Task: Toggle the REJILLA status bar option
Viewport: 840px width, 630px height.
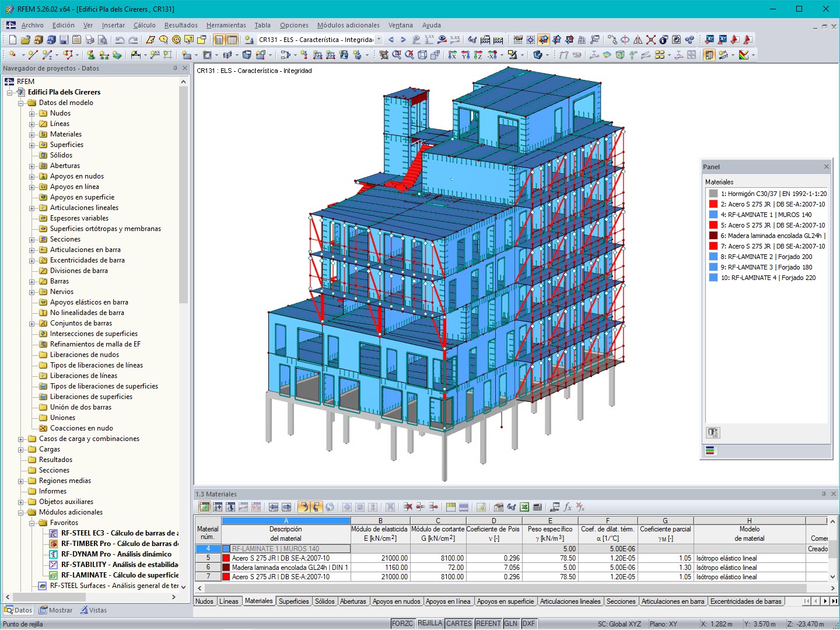Action: 430,623
